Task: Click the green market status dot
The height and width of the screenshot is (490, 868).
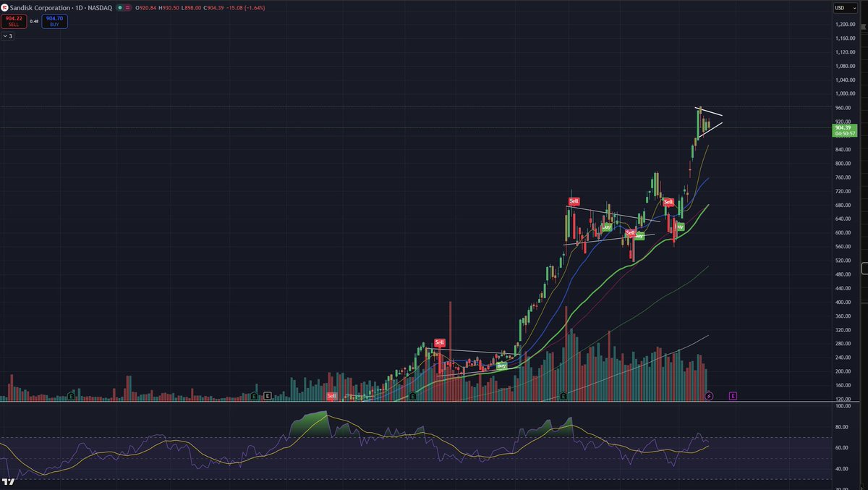Action: point(120,7)
